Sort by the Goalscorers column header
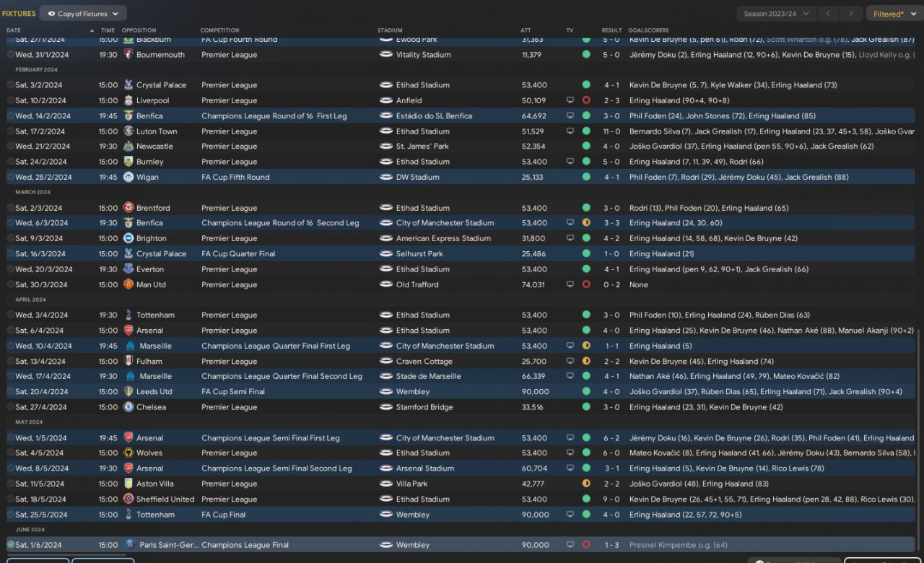The image size is (924, 563). click(x=649, y=30)
